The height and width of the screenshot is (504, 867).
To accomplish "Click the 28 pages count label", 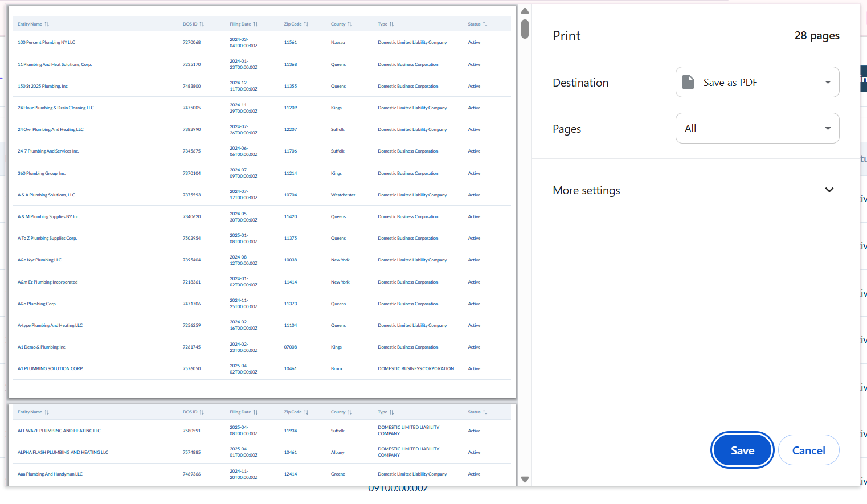I will click(x=817, y=35).
